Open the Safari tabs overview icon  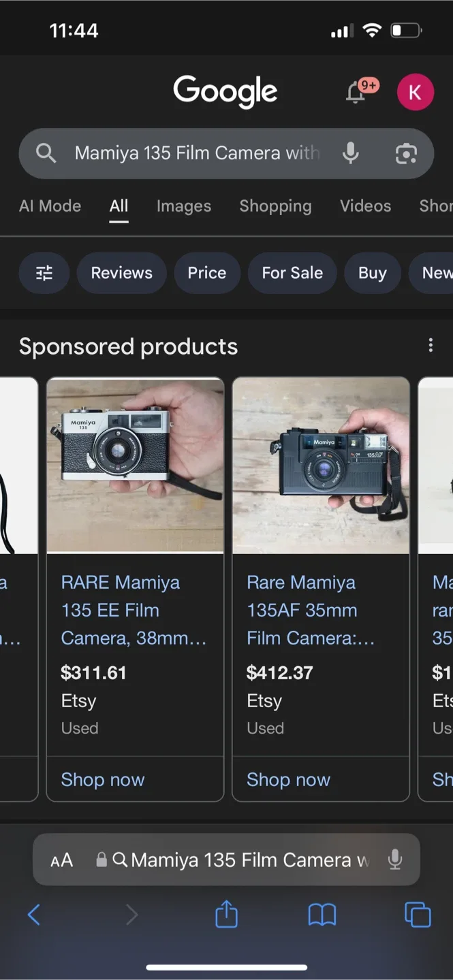click(418, 915)
